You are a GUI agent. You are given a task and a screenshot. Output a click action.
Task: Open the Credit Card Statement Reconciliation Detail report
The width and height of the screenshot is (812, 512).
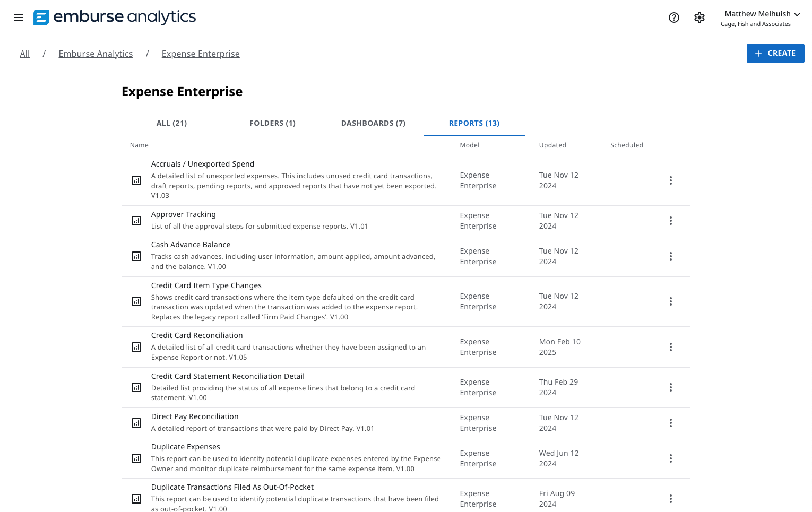tap(228, 376)
